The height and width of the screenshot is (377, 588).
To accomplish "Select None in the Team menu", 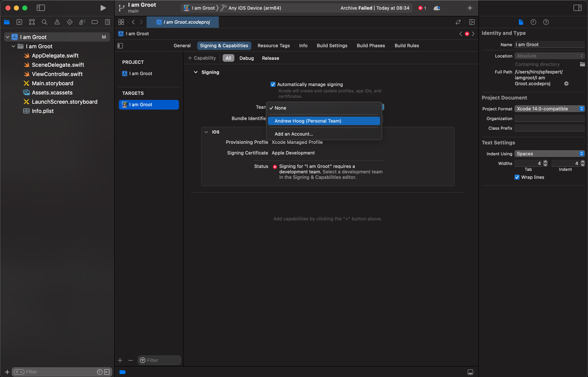I will (x=324, y=108).
